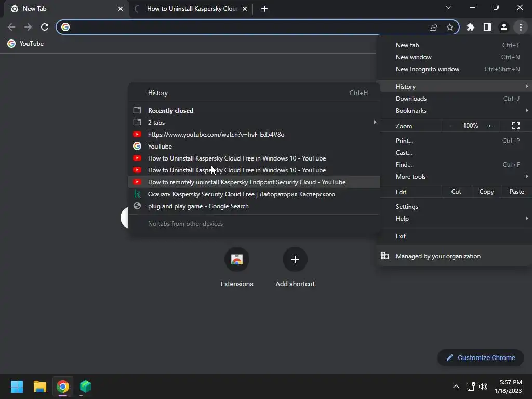
Task: Open History entry in main menu
Action: click(454, 87)
